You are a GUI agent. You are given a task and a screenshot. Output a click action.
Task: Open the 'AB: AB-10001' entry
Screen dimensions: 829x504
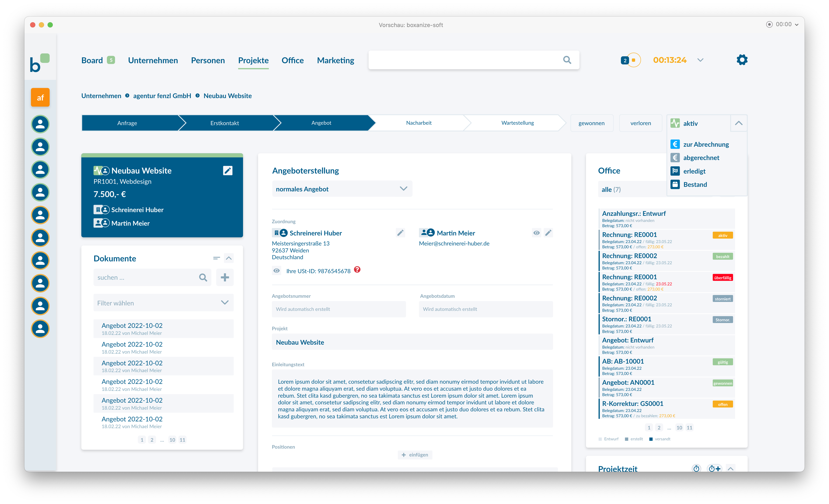click(x=667, y=367)
